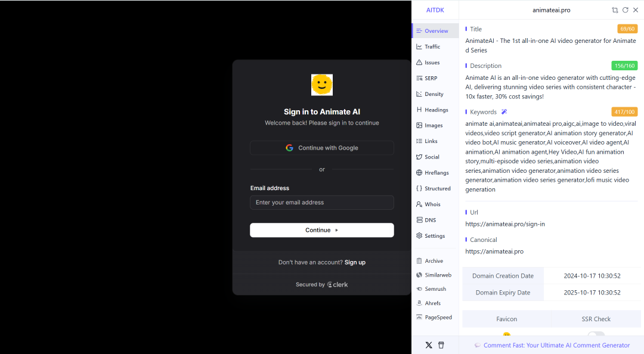Click the magic wand icon beside Keywords
Viewport: 644px width, 354px height.
[504, 111]
